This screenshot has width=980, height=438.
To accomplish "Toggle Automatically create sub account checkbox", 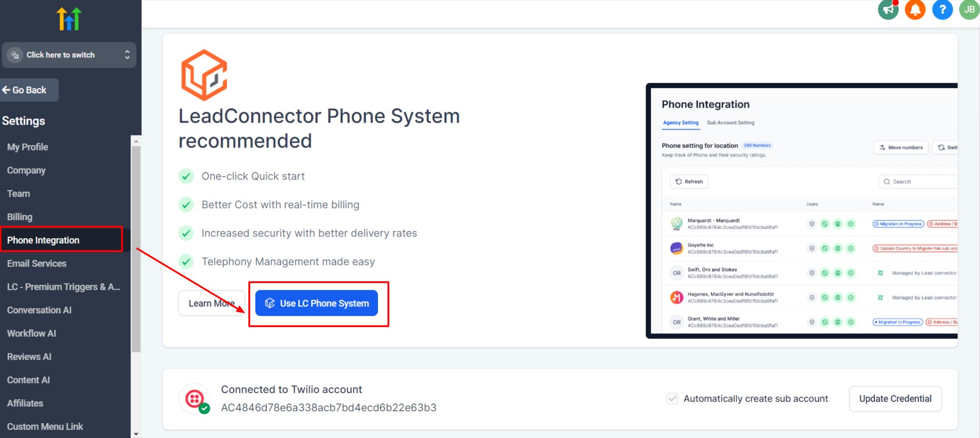I will 672,399.
